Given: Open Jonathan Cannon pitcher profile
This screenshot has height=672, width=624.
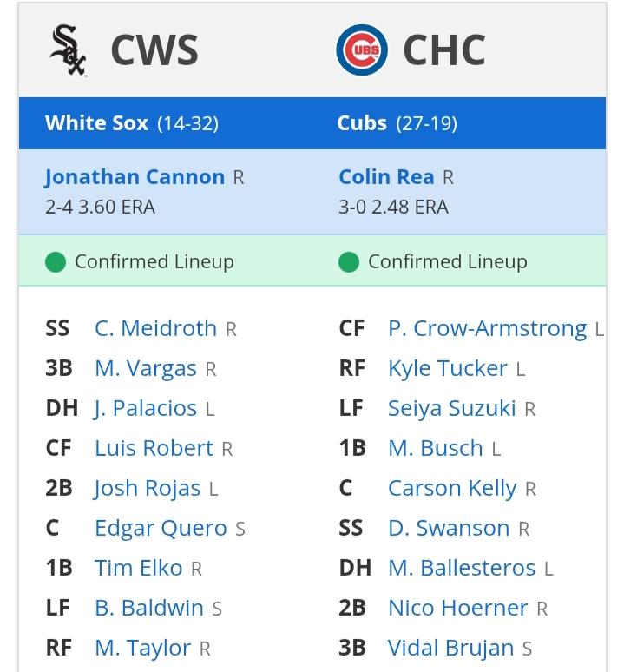Looking at the screenshot, I should pyautogui.click(x=135, y=177).
